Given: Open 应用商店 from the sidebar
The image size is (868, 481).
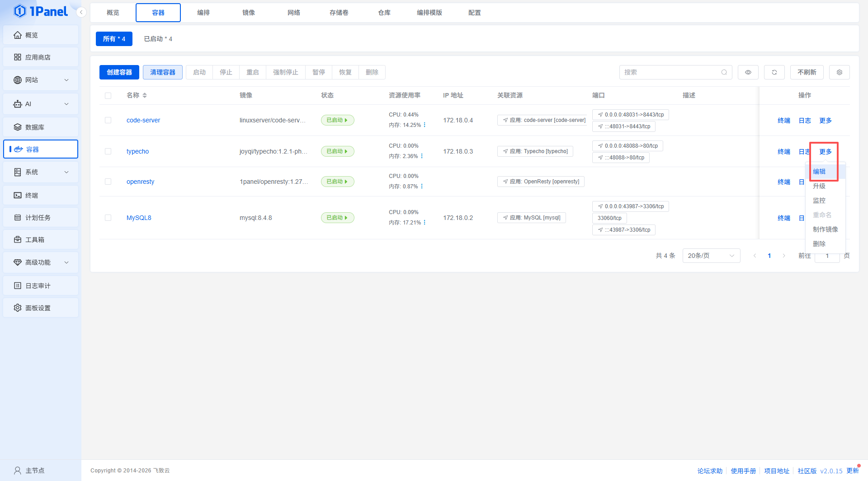Looking at the screenshot, I should [41, 57].
